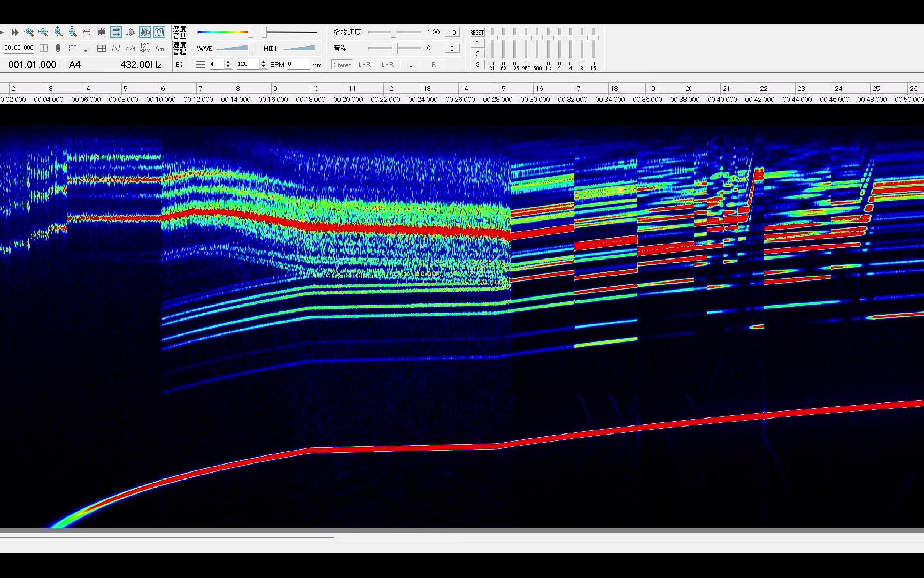Screen dimensions: 924x578
Task: Increase the BPM value of 120 with up arrow
Action: click(x=263, y=62)
